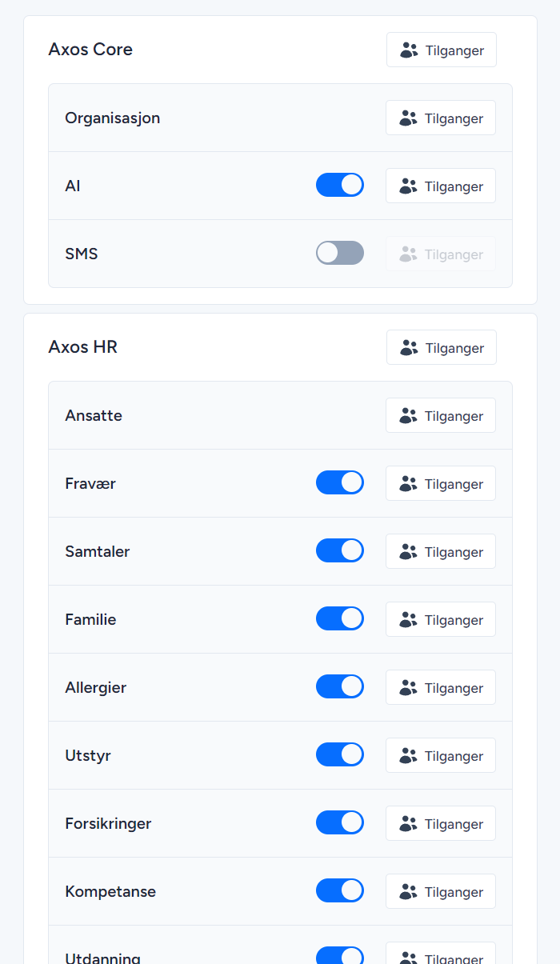This screenshot has height=964, width=560.
Task: Click the people icon in Organisasjon's Tilganger button
Action: tap(408, 118)
